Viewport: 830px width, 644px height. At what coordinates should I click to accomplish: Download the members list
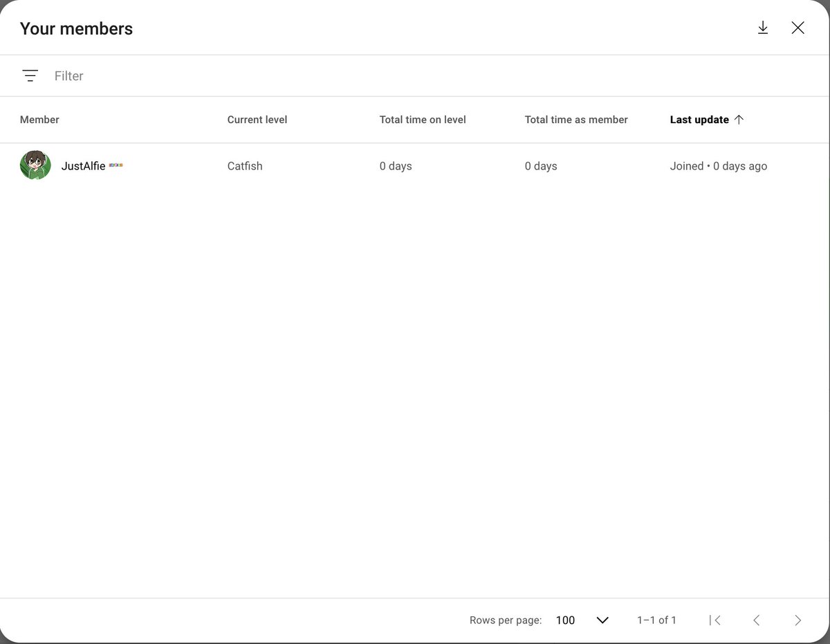click(763, 28)
